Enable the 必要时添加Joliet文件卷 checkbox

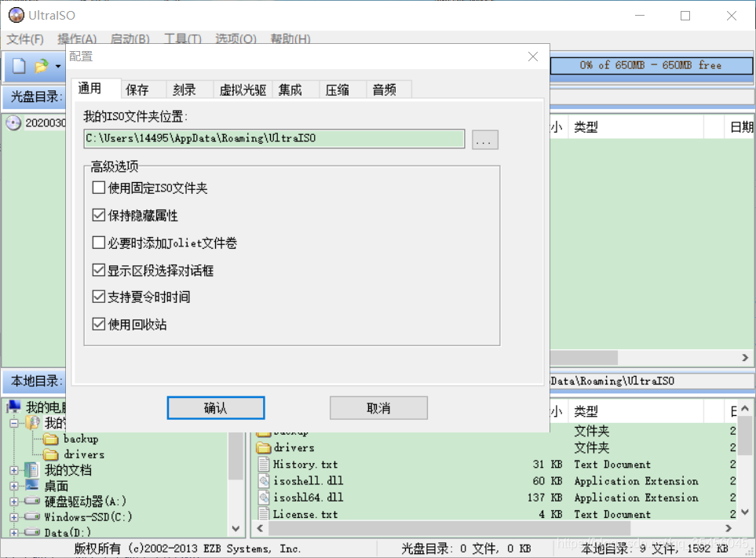click(98, 243)
